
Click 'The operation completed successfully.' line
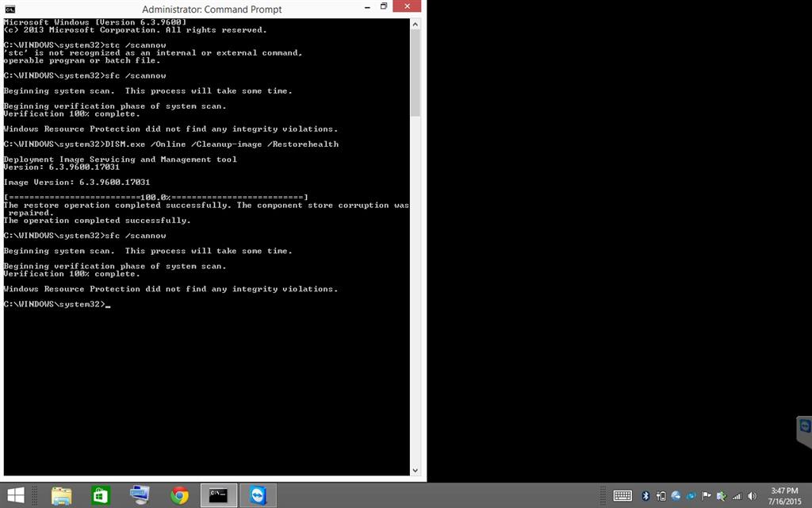(97, 221)
